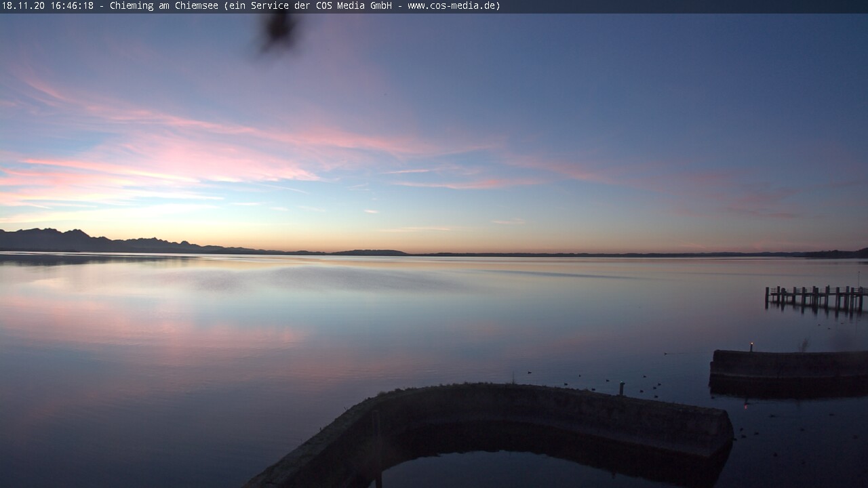Click the pink cloud reflection on water
Screen dimensions: 868x488
tap(170, 332)
